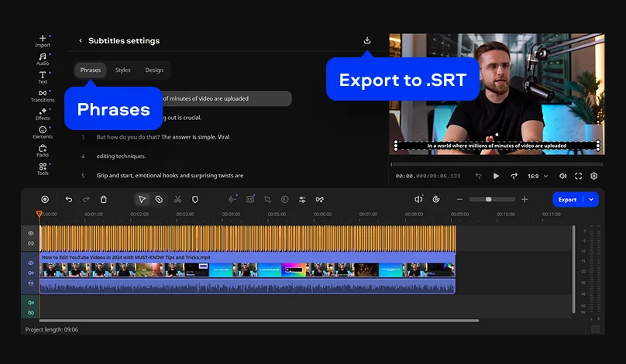Image resolution: width=626 pixels, height=364 pixels.
Task: Switch to the Design tab
Action: coord(154,70)
